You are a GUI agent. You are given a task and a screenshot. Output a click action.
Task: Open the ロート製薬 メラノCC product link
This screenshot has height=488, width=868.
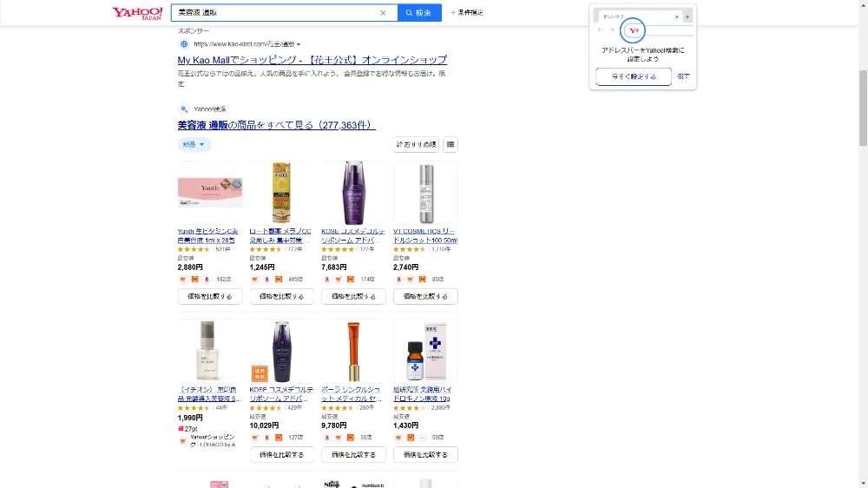coord(280,235)
